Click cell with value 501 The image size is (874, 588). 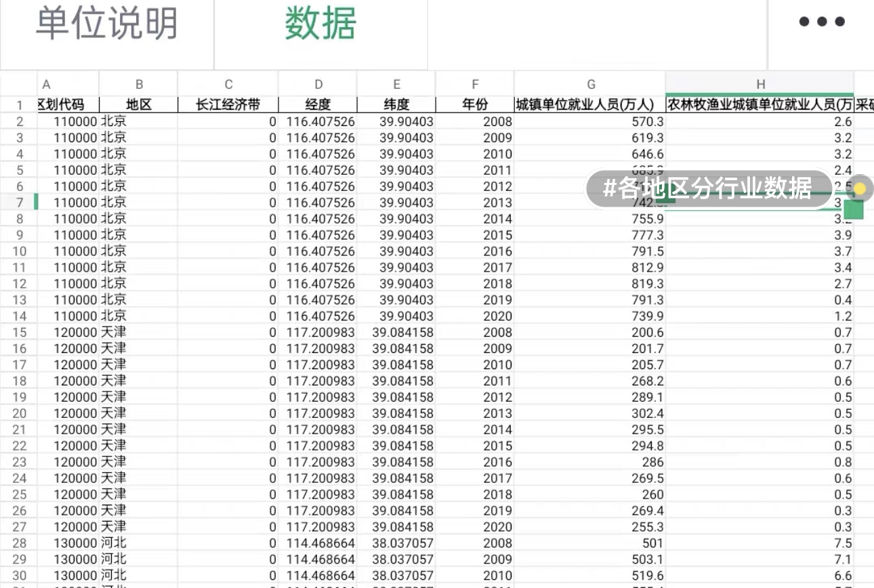click(x=590, y=543)
